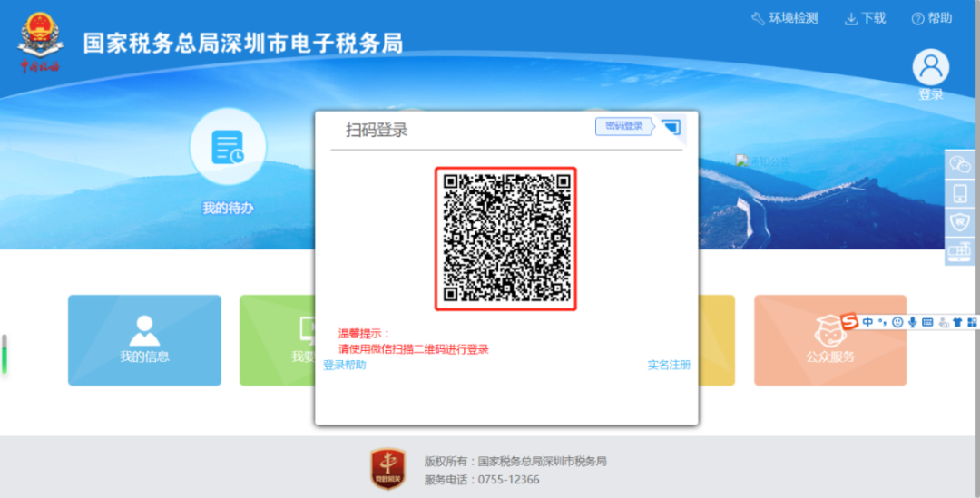Open Sogou soft keyboard
980x498 pixels.
point(927,322)
